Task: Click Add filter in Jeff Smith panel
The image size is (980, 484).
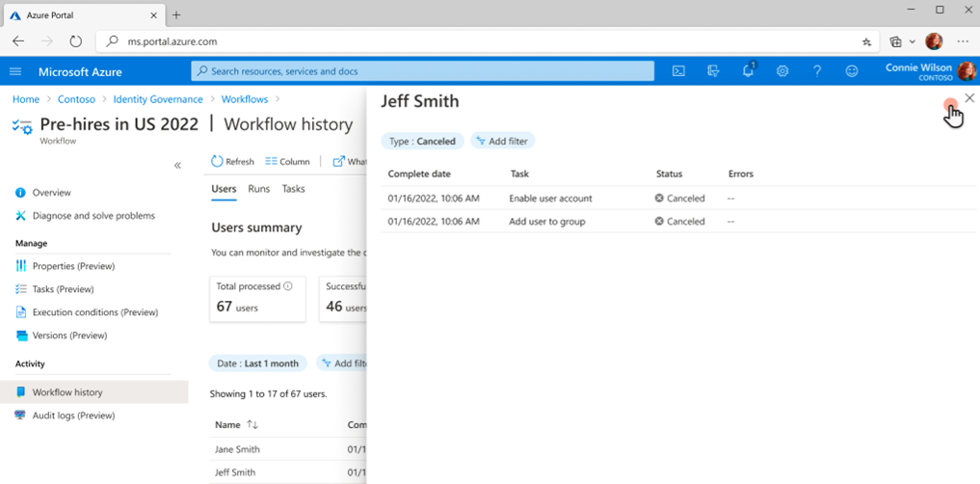Action: tap(502, 141)
